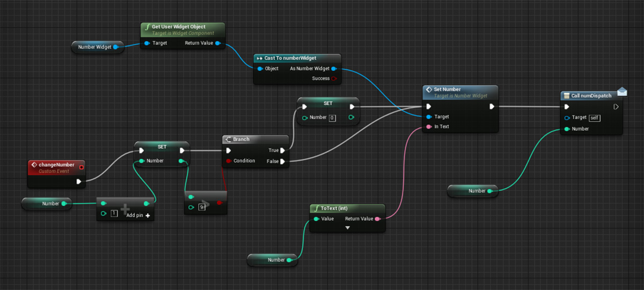Click the Branch node icon
Screen dimensions: 644x290
228,139
